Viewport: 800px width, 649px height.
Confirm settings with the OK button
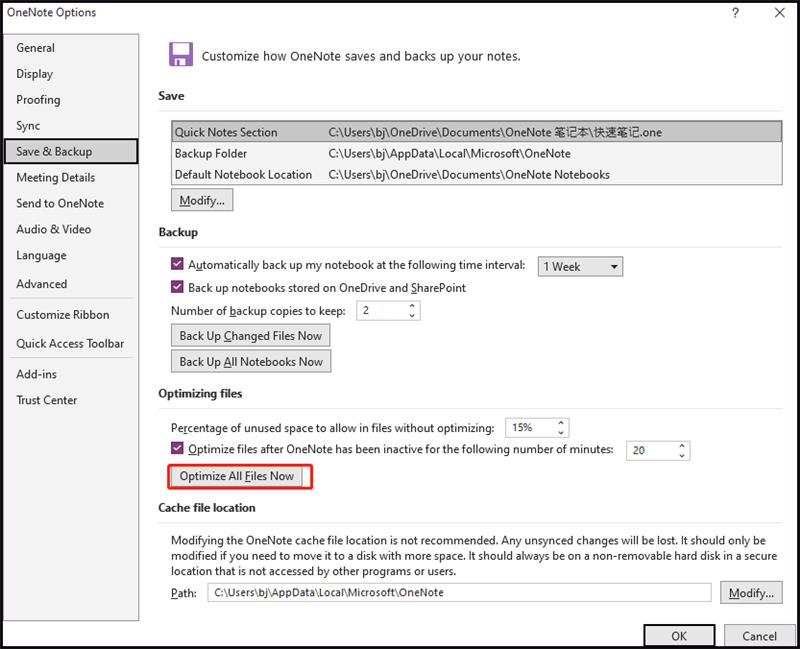coord(680,635)
